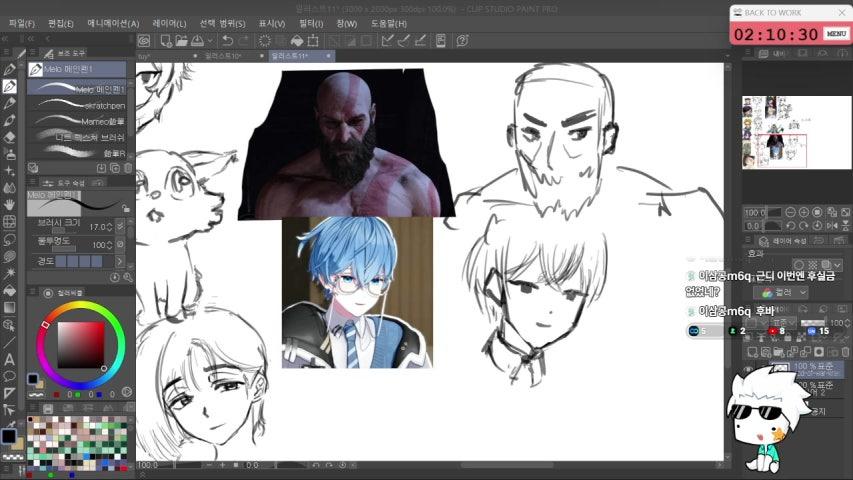The width and height of the screenshot is (853, 480).
Task: Click the help question mark icon
Action: point(462,41)
